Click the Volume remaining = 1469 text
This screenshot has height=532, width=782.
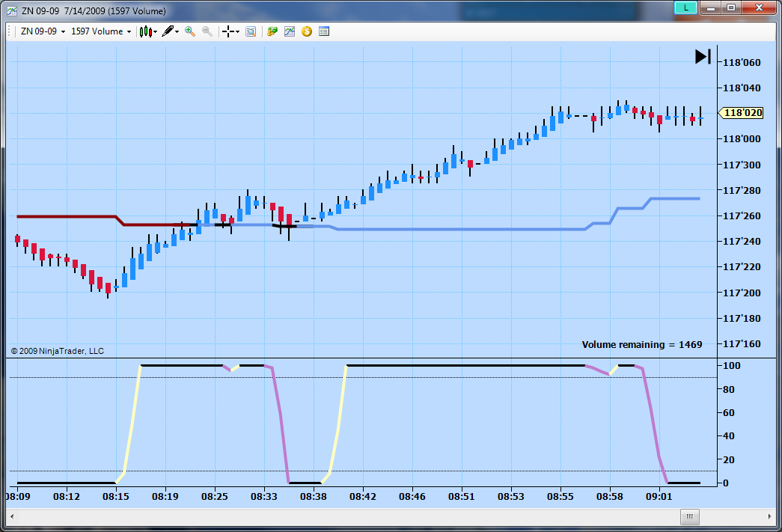pos(642,344)
